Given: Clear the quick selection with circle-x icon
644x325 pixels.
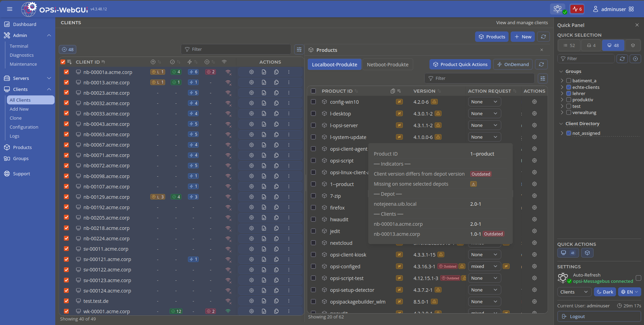Looking at the screenshot, I should point(635,59).
